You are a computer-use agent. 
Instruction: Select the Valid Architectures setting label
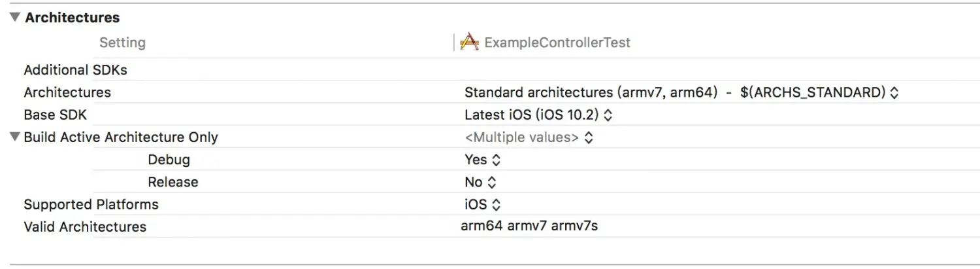click(x=85, y=226)
